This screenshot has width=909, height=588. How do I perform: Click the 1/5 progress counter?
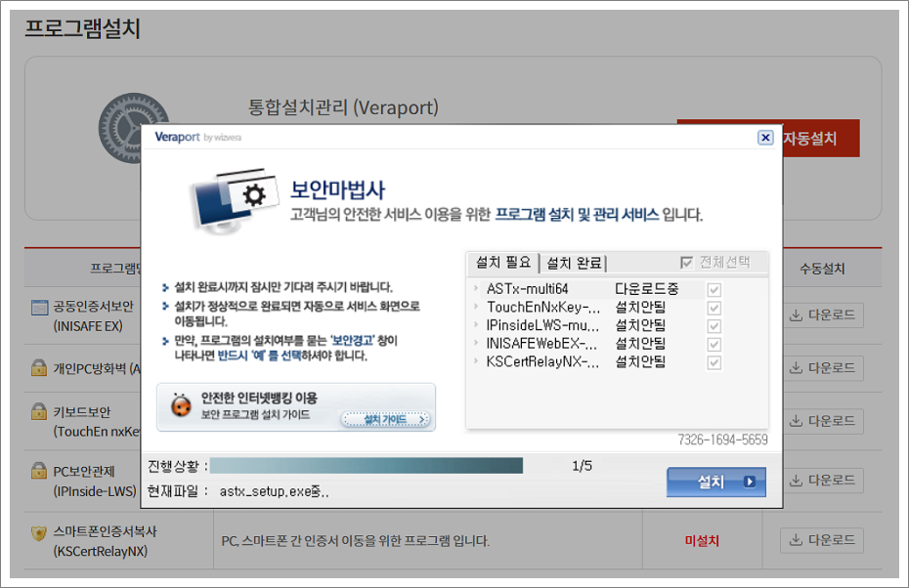pyautogui.click(x=582, y=466)
